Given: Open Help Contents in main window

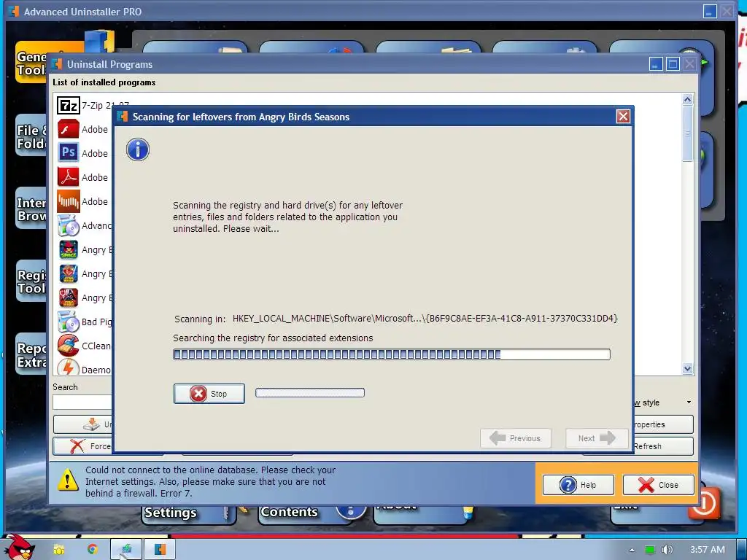Looking at the screenshot, I should point(306,513).
